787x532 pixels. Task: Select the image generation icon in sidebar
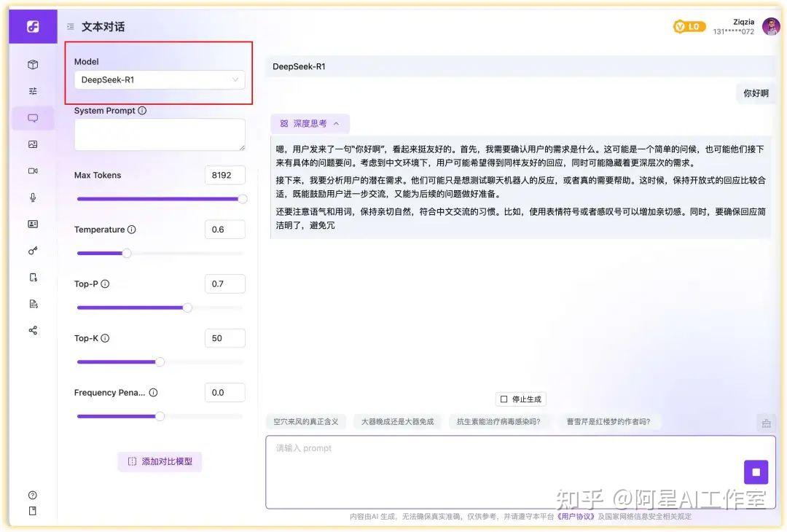[x=33, y=144]
